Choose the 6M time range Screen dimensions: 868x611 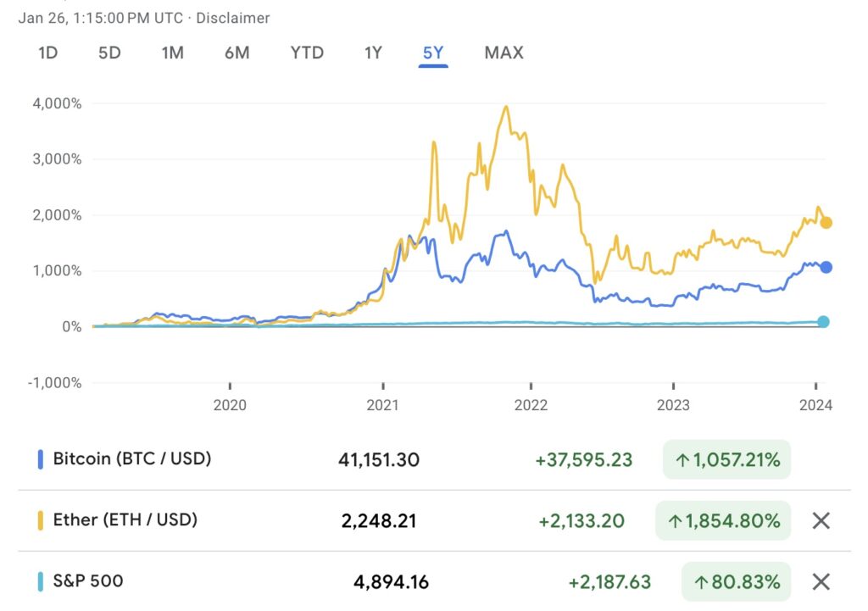(237, 53)
